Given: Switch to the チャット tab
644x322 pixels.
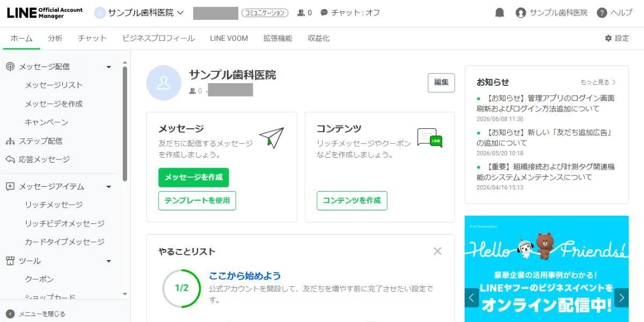Looking at the screenshot, I should pyautogui.click(x=92, y=38).
